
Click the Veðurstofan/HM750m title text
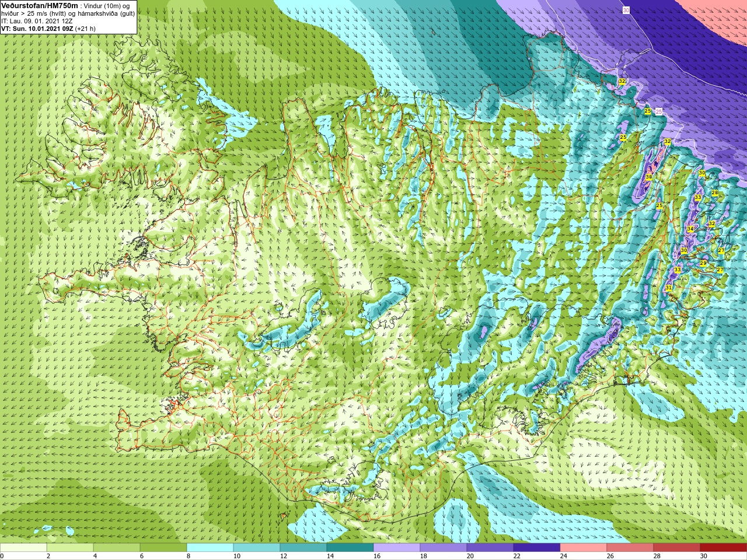pos(40,5)
